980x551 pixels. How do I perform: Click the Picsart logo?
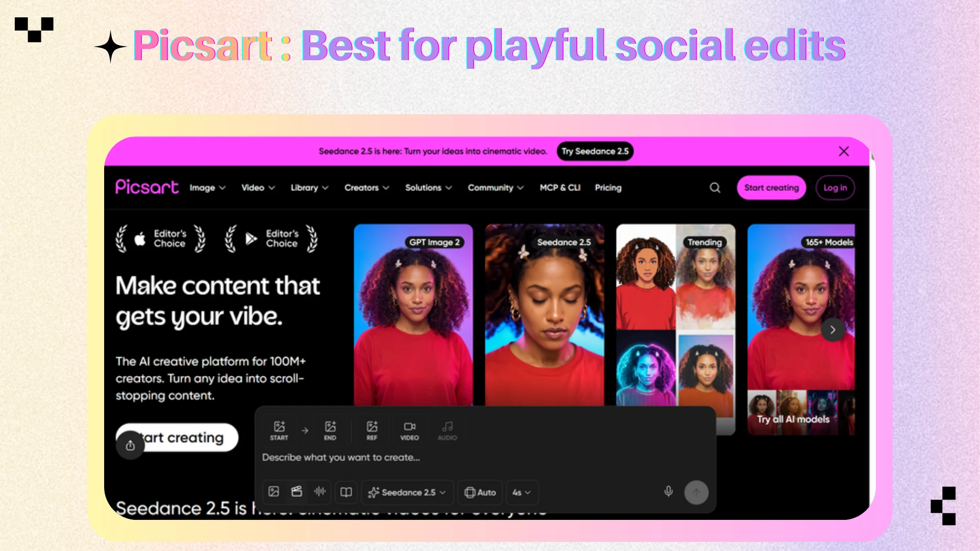(x=147, y=187)
